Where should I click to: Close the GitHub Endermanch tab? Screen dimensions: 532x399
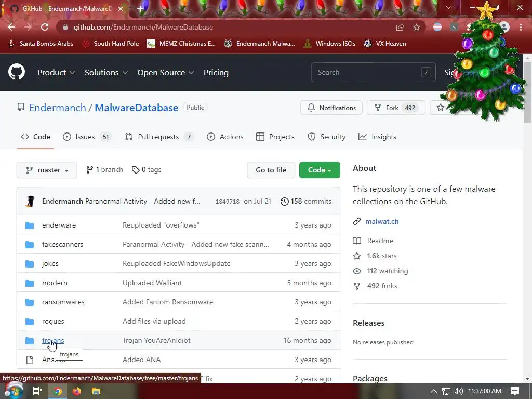[x=120, y=8]
